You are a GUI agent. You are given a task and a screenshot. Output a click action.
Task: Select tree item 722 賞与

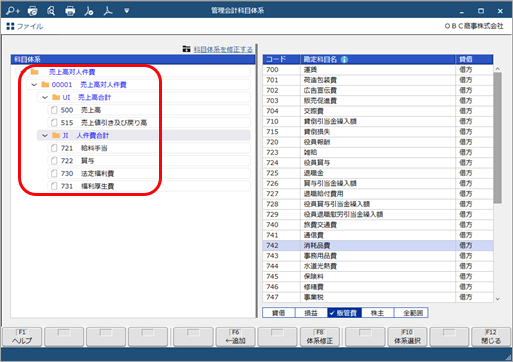(x=149, y=161)
